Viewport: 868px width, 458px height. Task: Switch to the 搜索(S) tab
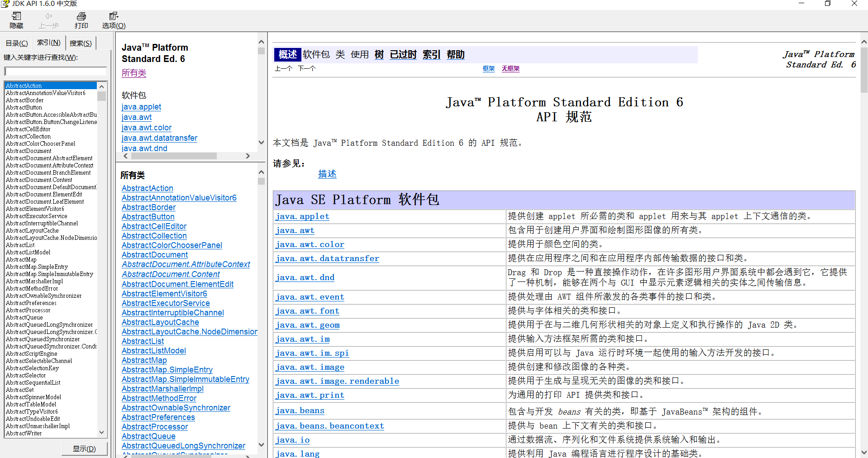coord(81,43)
